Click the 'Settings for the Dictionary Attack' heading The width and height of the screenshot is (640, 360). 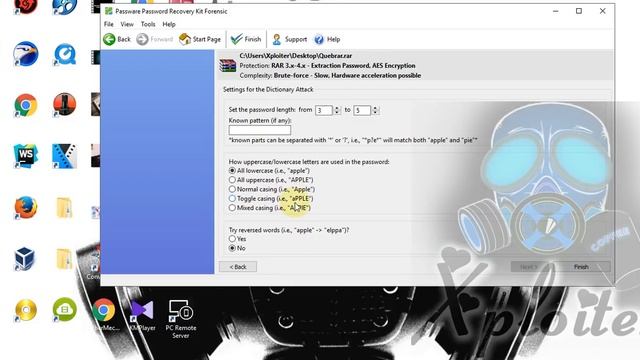click(268, 89)
